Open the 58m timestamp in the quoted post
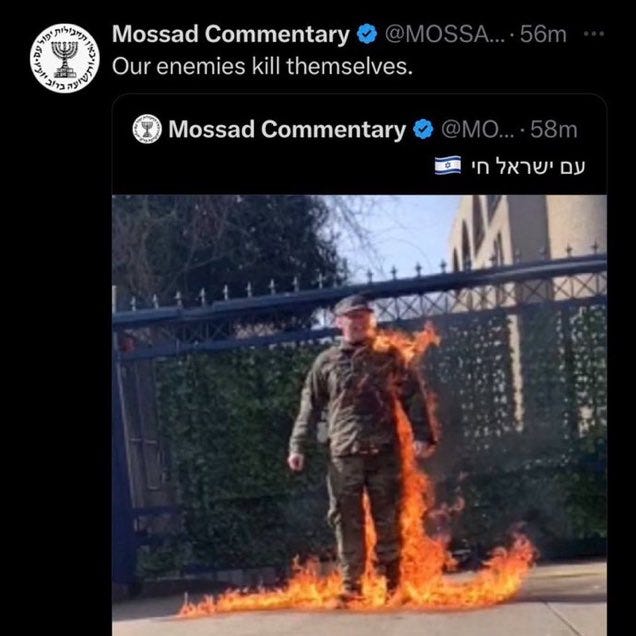The image size is (636, 636). click(554, 130)
